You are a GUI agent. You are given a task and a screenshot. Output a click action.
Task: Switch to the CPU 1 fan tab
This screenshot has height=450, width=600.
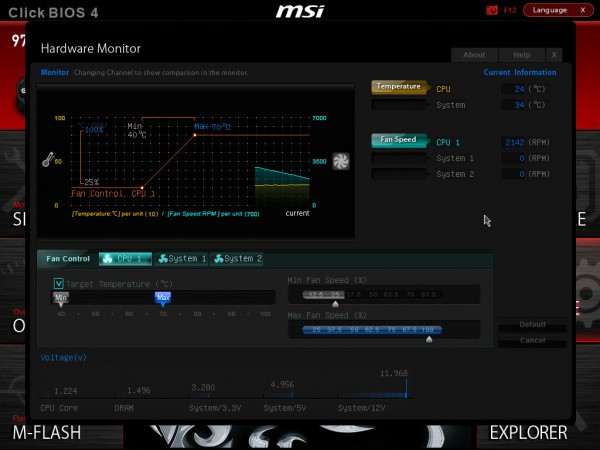pyautogui.click(x=125, y=259)
